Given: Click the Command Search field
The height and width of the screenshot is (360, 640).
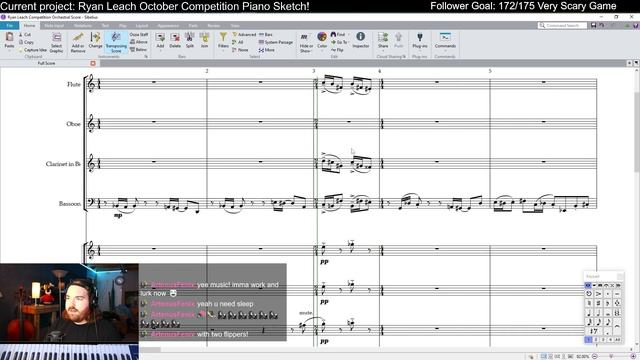Looking at the screenshot, I should pos(562,25).
